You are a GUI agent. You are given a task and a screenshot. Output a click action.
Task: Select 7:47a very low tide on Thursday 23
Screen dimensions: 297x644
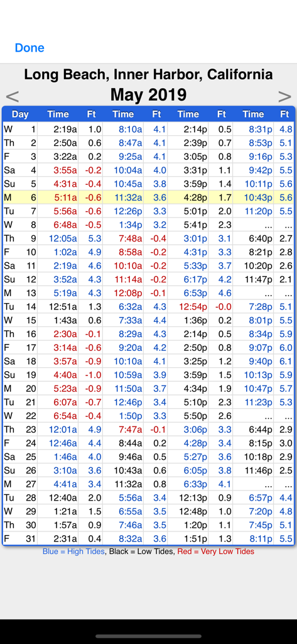[x=131, y=429]
